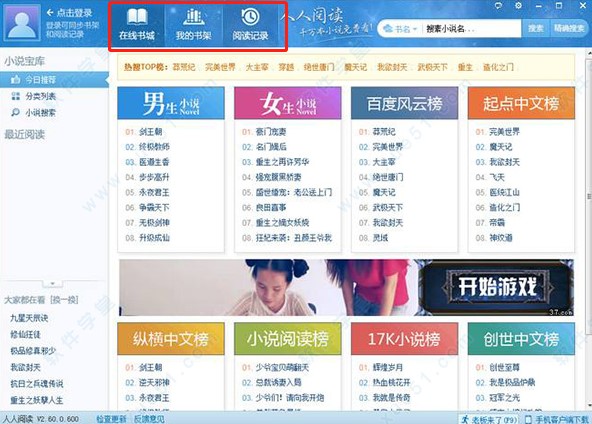Open 创世至尊 in the 创世中文榜 list

coord(504,367)
